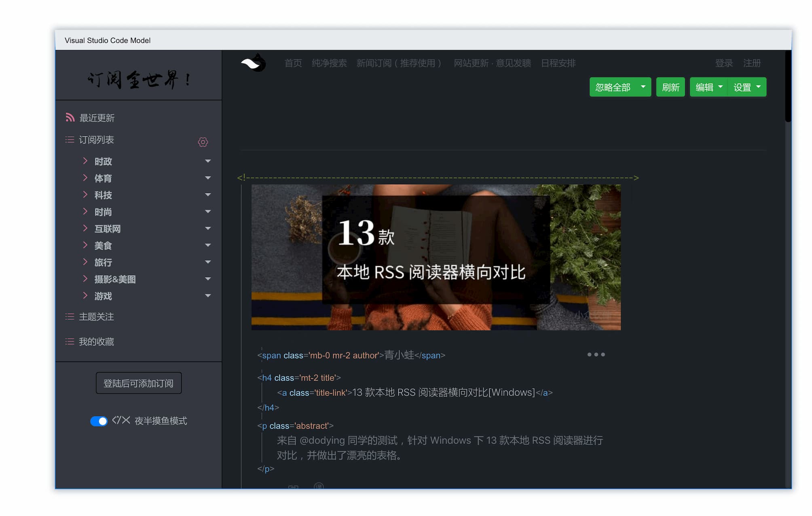The image size is (812, 516).
Task: Open dropdown arrow for 旅行 row
Action: tap(208, 262)
